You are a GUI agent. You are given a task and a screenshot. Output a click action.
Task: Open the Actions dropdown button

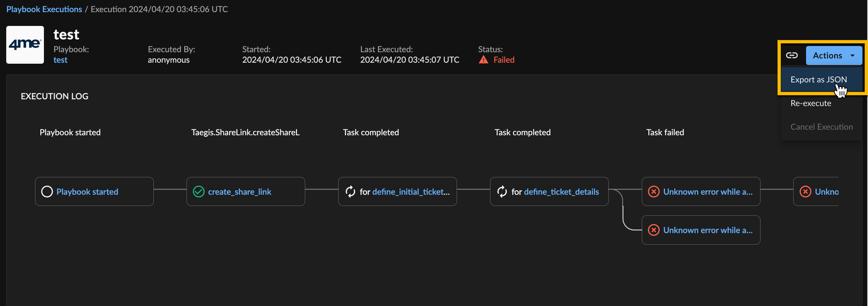[834, 55]
